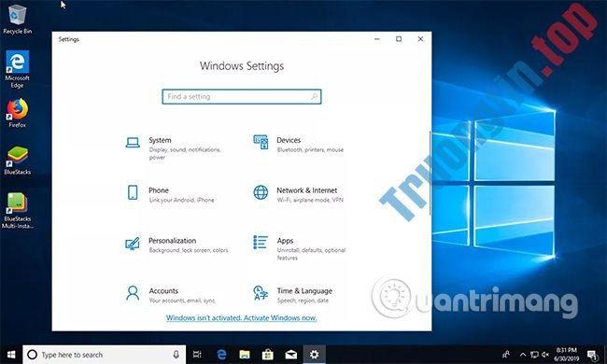Open Microsoft Store from the taskbar
This screenshot has height=364, width=607.
(x=267, y=355)
